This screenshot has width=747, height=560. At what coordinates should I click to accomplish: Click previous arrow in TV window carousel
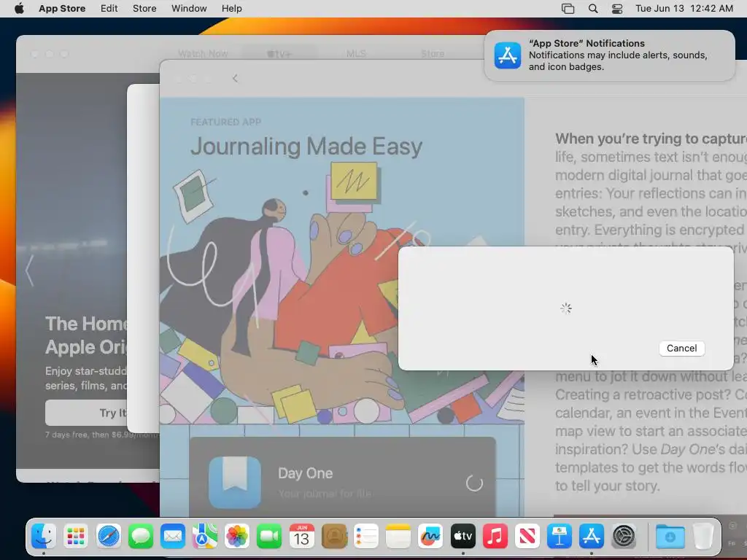(29, 271)
